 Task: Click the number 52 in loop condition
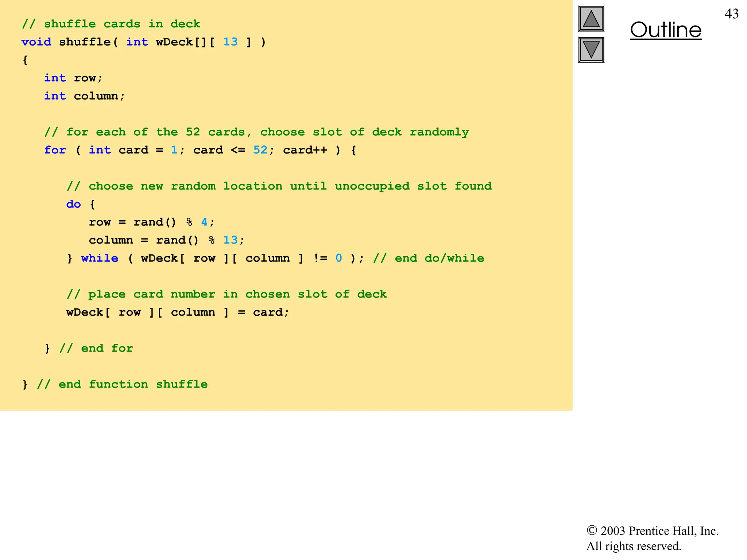point(260,150)
